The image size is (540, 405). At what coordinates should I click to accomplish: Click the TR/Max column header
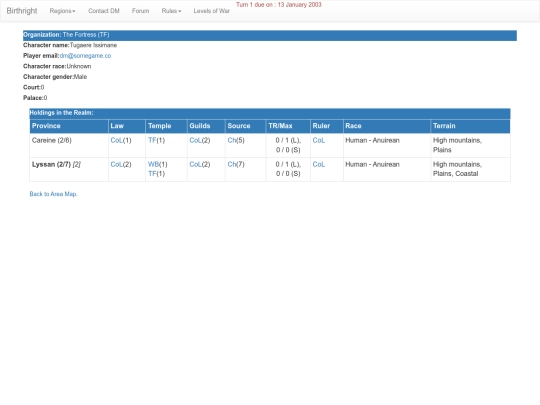pos(288,126)
